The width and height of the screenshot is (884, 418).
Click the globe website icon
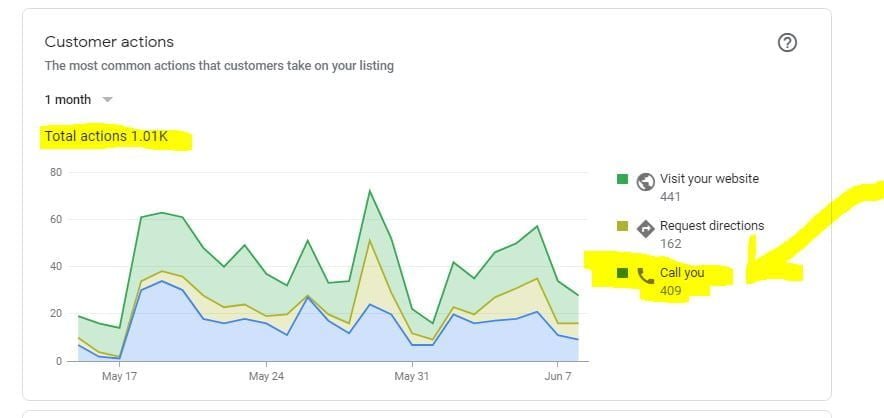[646, 181]
